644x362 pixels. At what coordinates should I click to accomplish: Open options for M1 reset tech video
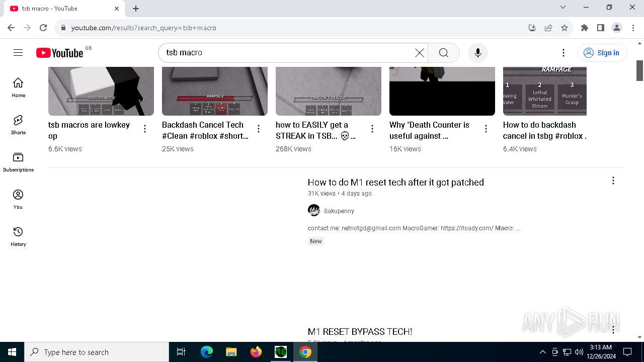point(613,180)
